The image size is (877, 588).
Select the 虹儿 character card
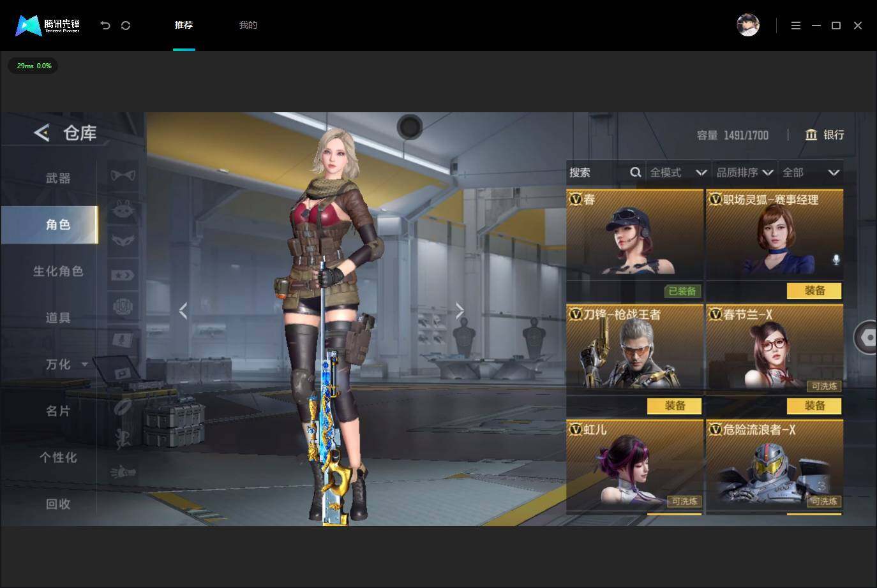[x=634, y=466]
